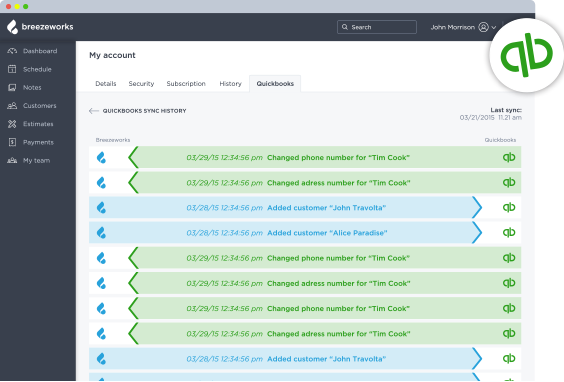The width and height of the screenshot is (564, 382).
Task: Click the Breezeworks column header
Action: point(113,140)
